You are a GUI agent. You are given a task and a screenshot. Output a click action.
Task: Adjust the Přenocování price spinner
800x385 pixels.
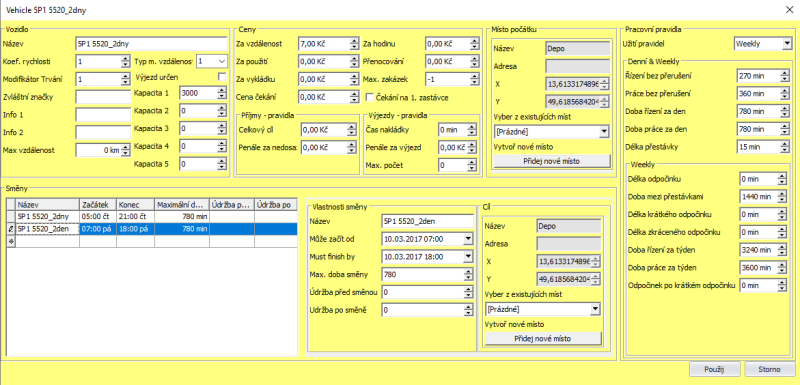tap(474, 61)
